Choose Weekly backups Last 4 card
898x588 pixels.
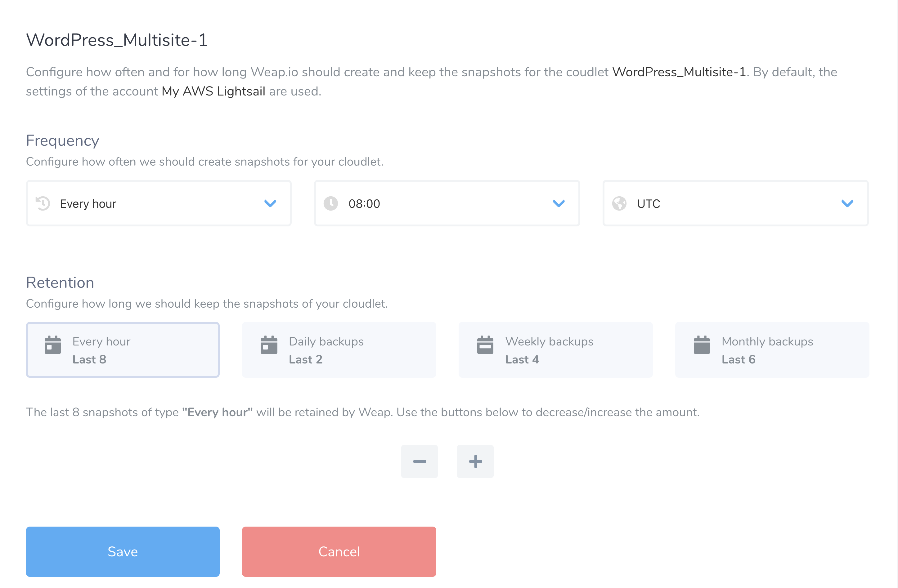[x=555, y=350]
